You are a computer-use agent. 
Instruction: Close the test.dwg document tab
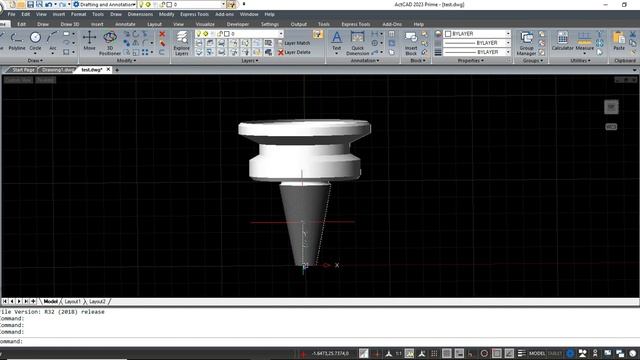tap(108, 69)
